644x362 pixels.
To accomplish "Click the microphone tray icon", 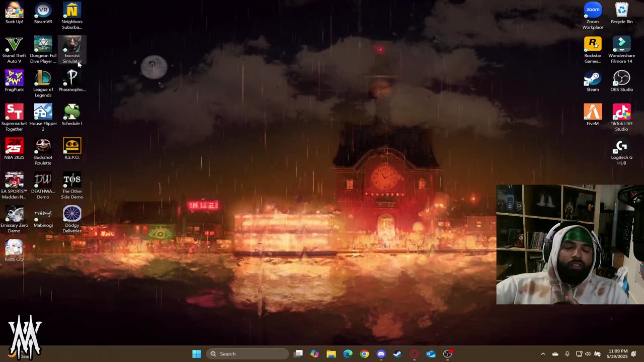I will (x=567, y=354).
